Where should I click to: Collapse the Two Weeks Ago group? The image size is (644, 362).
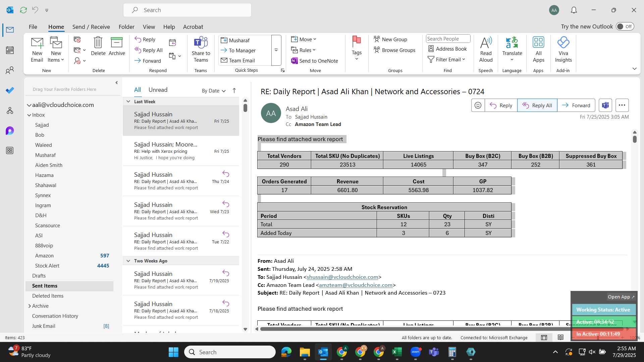pos(128,261)
